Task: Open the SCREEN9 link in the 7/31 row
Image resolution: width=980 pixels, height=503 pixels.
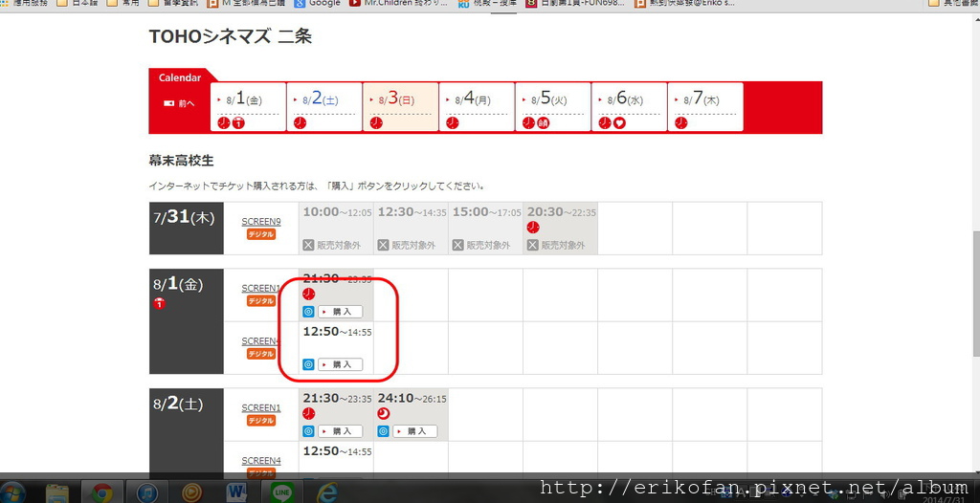Action: coord(261,221)
